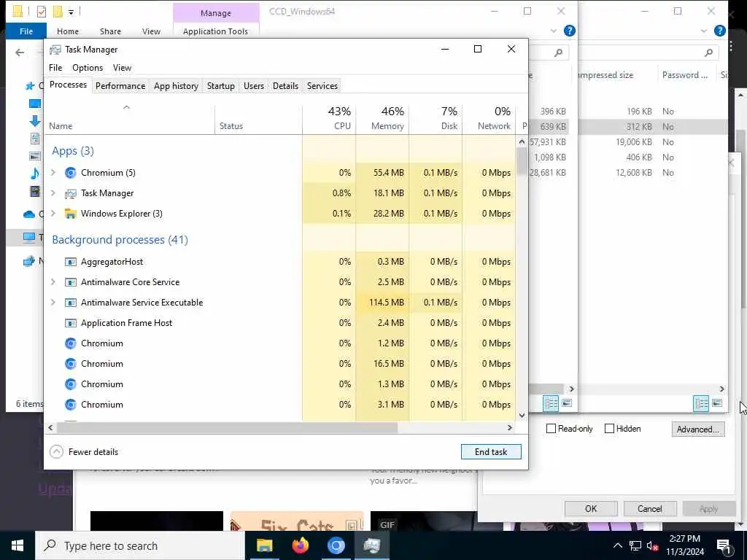
Task: Switch to the Startup tab
Action: pos(220,86)
